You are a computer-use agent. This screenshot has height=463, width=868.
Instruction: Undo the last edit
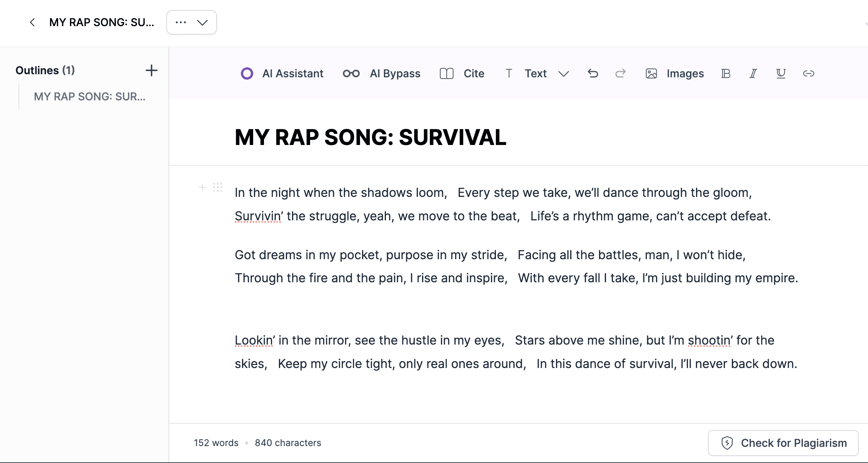pyautogui.click(x=593, y=73)
